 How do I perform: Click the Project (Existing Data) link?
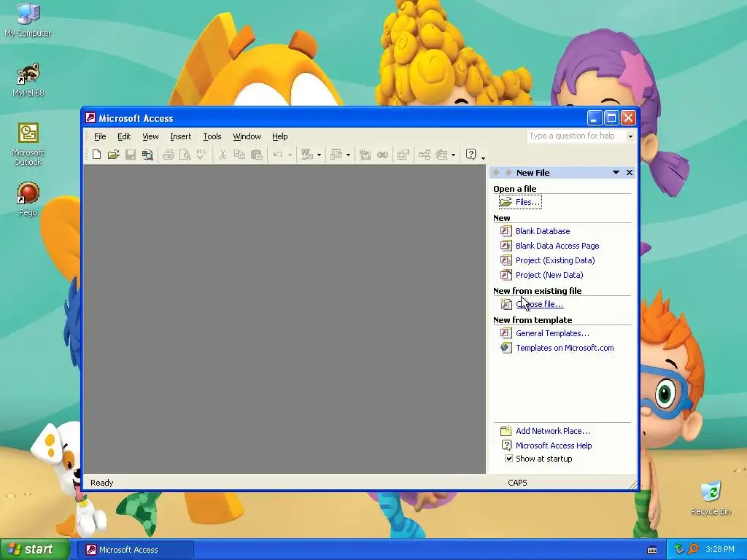point(555,260)
